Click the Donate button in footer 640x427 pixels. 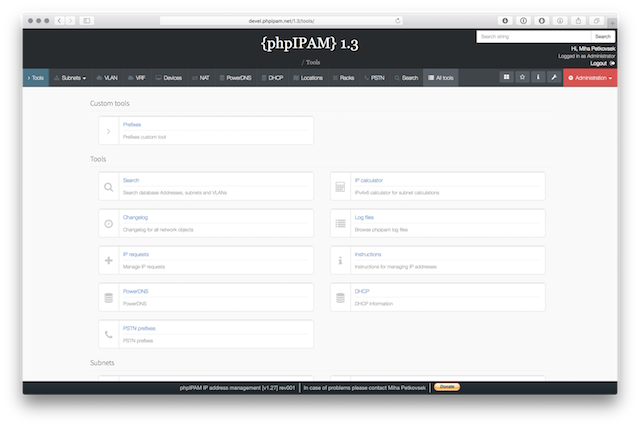tap(447, 386)
